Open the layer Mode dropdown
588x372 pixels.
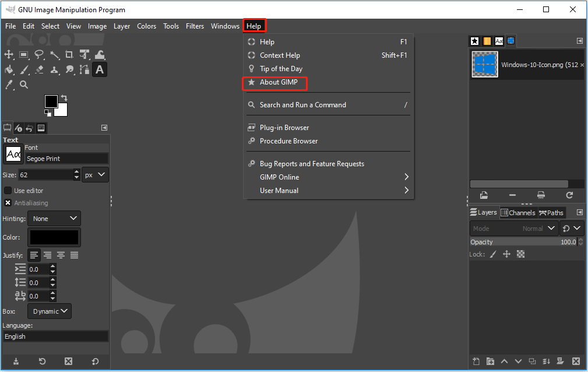tap(514, 228)
